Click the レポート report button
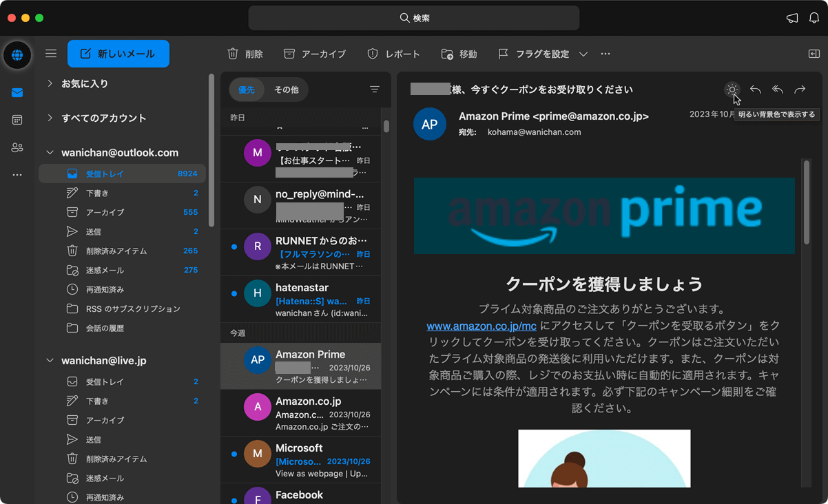 [393, 54]
